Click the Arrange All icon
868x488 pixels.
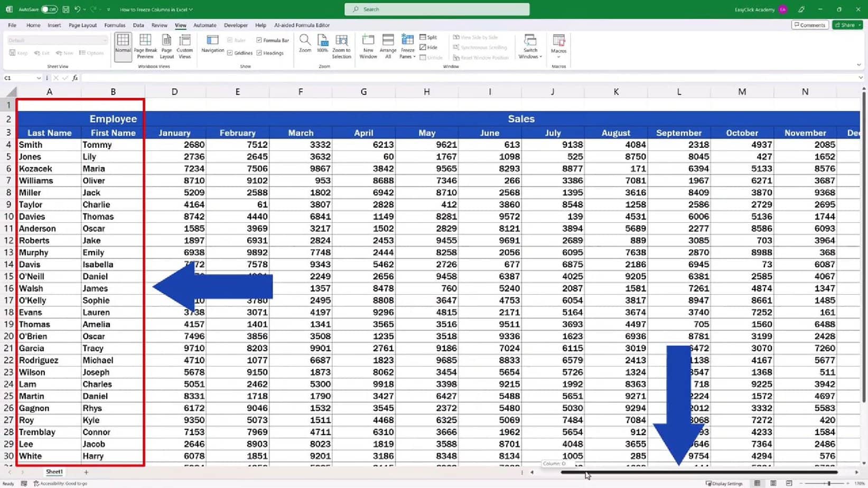pos(388,45)
